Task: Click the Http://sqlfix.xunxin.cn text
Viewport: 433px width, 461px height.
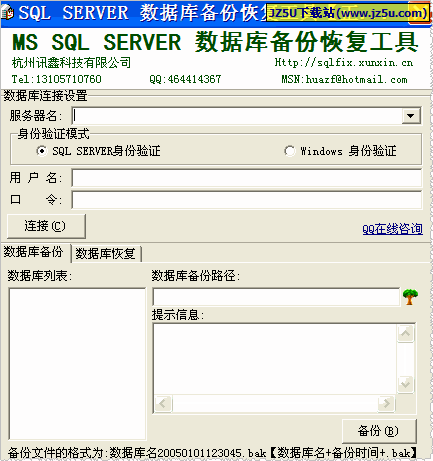Action: 344,62
